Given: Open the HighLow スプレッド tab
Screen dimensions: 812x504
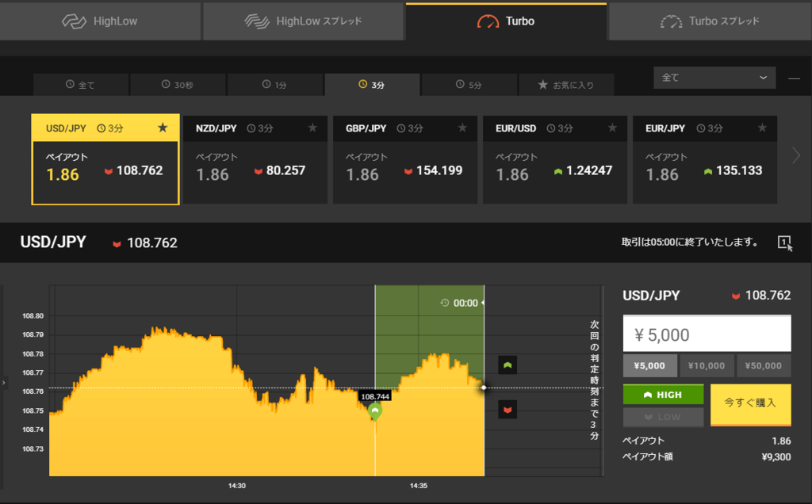Looking at the screenshot, I should 304,21.
